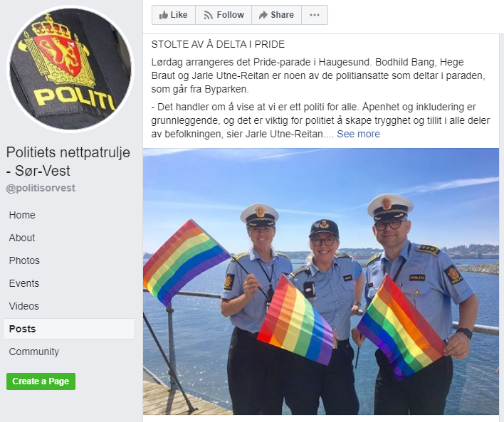
Task: Click the @politisorvest username
Action: tap(41, 188)
